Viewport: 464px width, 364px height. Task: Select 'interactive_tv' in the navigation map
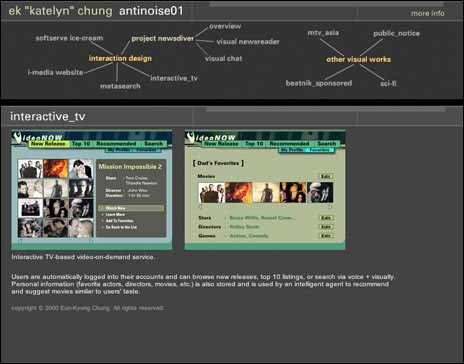point(174,78)
